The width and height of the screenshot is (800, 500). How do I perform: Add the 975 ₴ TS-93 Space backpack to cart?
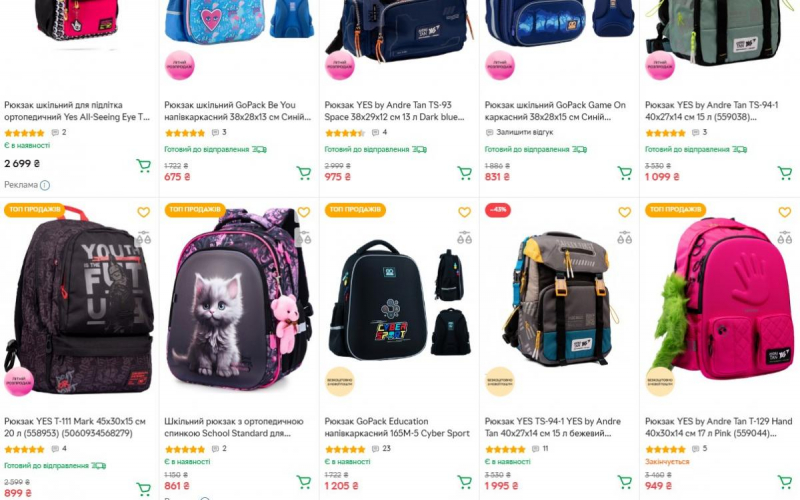point(464,173)
